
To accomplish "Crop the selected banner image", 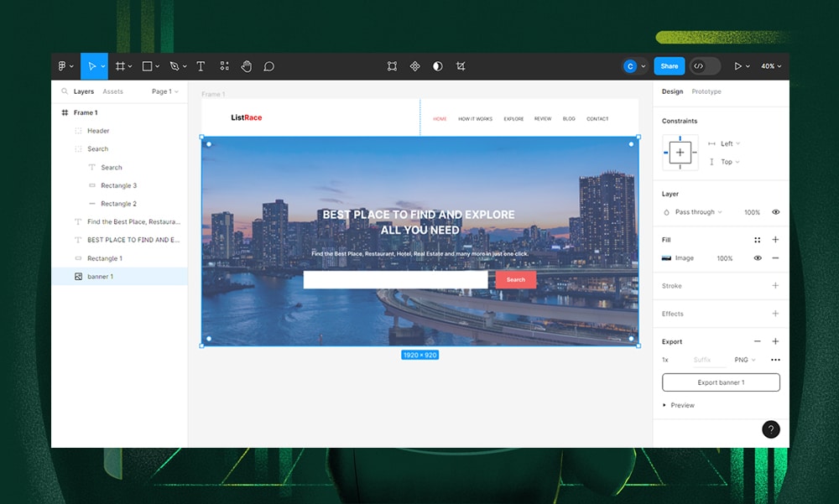I will (460, 65).
